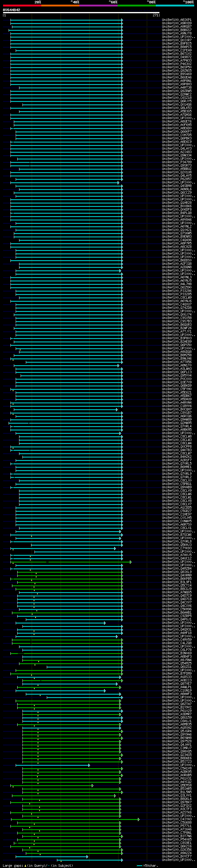
Task: Select the UniRef100_Q66KP7 label
Action: (x=177, y=131)
